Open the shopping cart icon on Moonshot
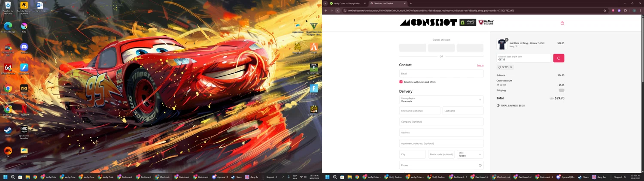The height and width of the screenshot is (181, 644). pos(562,23)
